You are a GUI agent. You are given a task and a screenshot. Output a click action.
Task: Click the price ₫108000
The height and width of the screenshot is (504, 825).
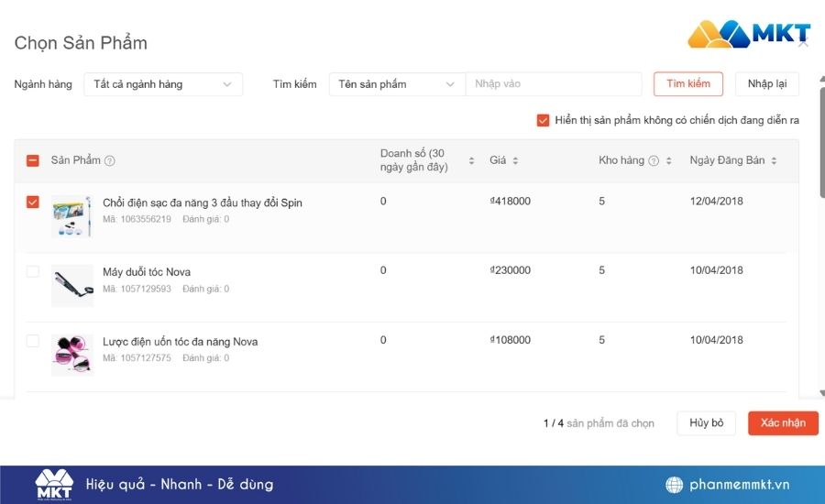pyautogui.click(x=510, y=340)
